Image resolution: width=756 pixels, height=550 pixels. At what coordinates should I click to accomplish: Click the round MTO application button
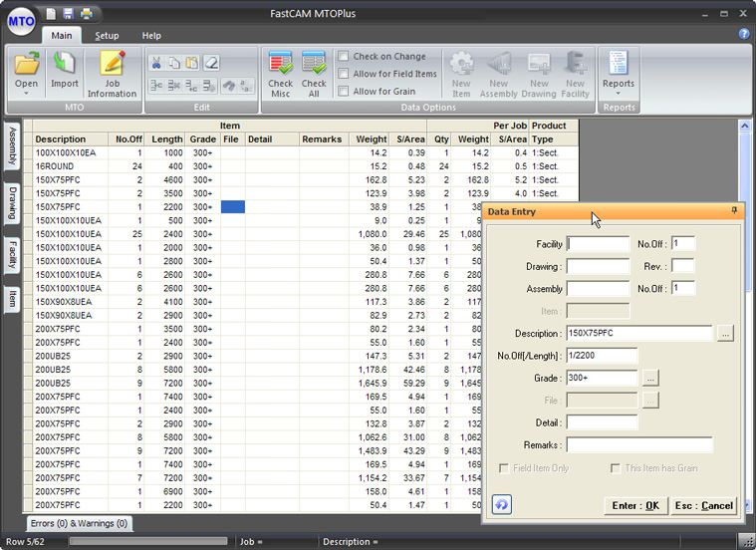tap(21, 21)
